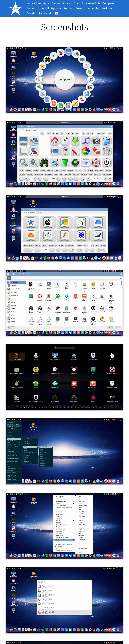Open the Easy Access window screenshot
129x644 pixels.
64,154
